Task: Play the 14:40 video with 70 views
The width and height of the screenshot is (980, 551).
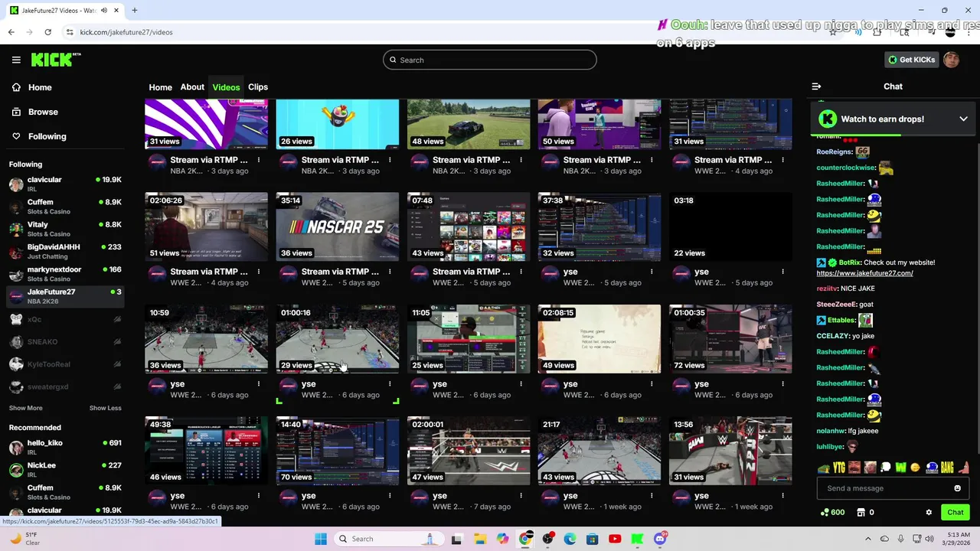Action: click(338, 451)
